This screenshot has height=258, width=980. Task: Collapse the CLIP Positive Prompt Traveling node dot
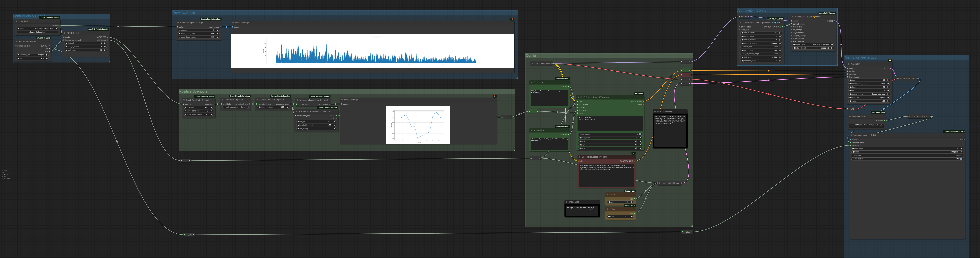(x=578, y=97)
